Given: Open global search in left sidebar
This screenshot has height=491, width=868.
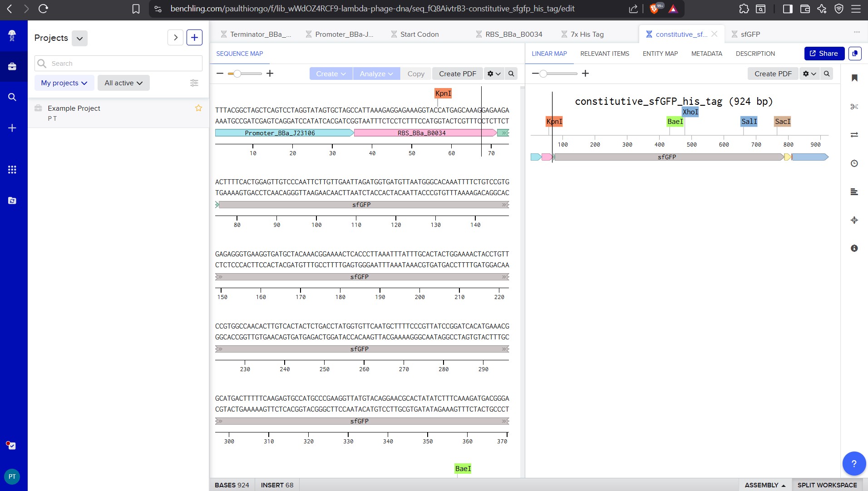Looking at the screenshot, I should pyautogui.click(x=12, y=97).
